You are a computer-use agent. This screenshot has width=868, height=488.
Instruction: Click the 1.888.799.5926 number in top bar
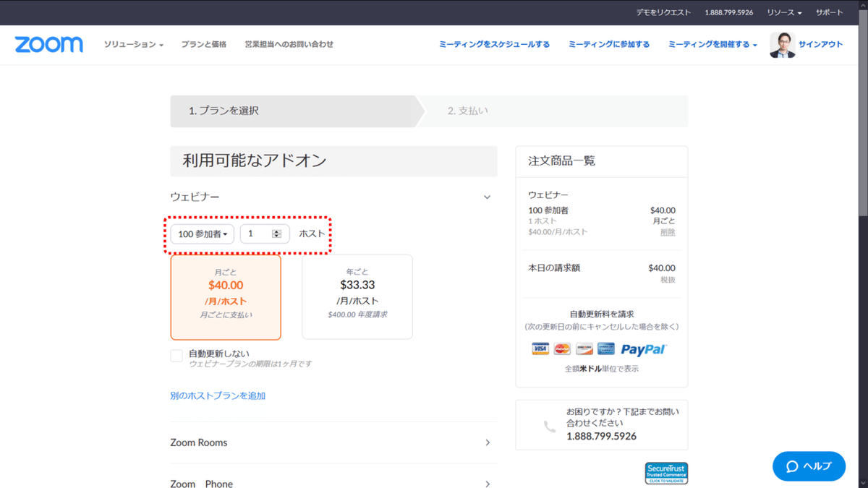(x=729, y=13)
